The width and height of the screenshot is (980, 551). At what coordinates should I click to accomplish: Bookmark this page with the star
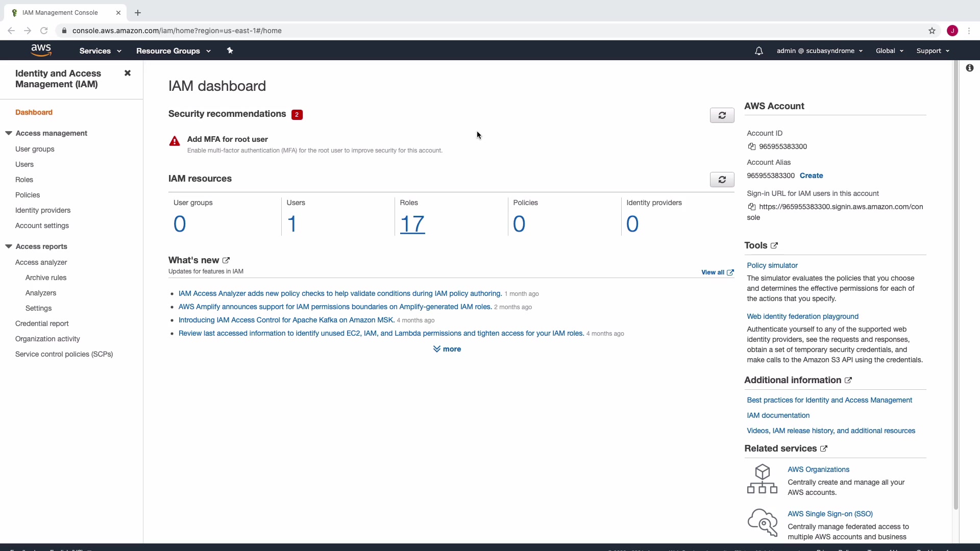click(x=932, y=31)
